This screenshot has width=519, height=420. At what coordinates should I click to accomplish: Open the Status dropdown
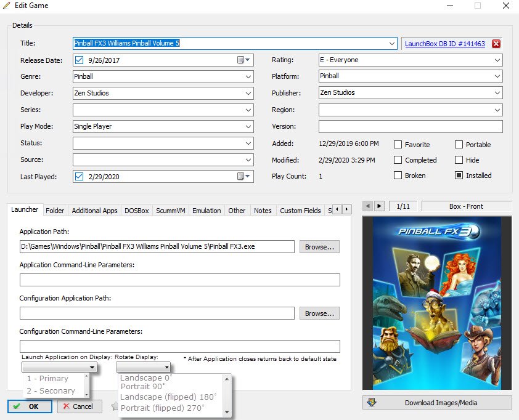248,143
